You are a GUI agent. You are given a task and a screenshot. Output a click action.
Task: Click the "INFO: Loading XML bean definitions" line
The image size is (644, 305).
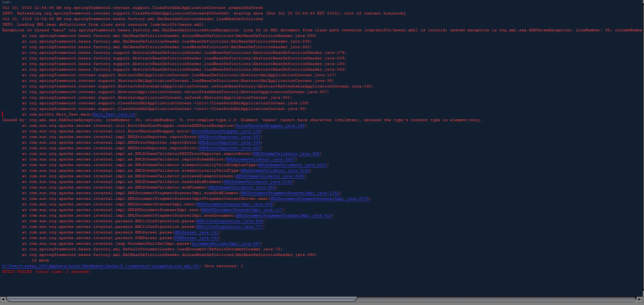(x=103, y=25)
